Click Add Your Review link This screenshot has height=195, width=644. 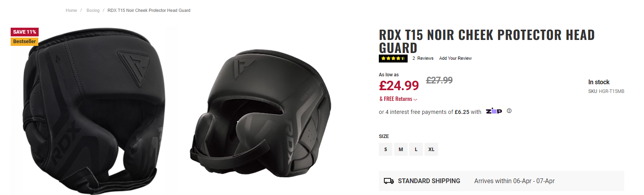coord(455,58)
